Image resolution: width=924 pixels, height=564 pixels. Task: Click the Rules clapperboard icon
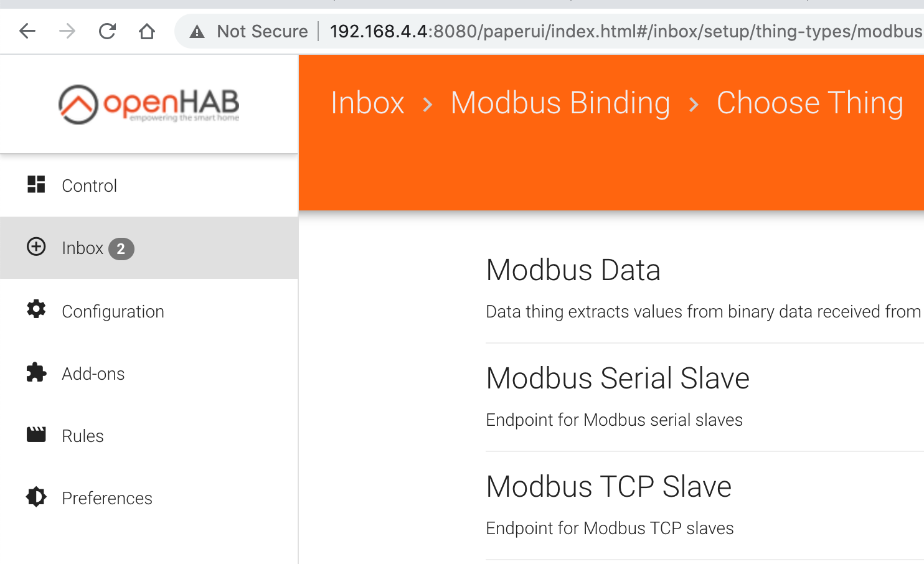pyautogui.click(x=36, y=435)
